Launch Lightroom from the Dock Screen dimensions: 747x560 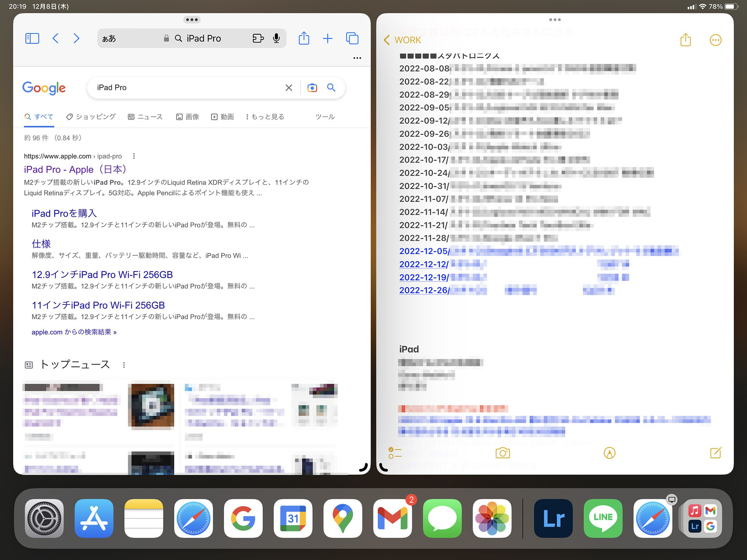click(x=553, y=518)
